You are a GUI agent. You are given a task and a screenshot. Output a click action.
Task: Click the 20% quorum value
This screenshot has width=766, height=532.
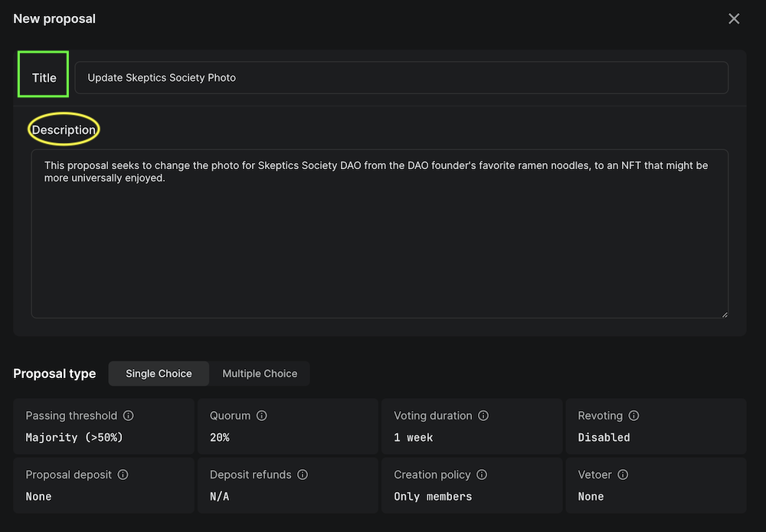[220, 437]
